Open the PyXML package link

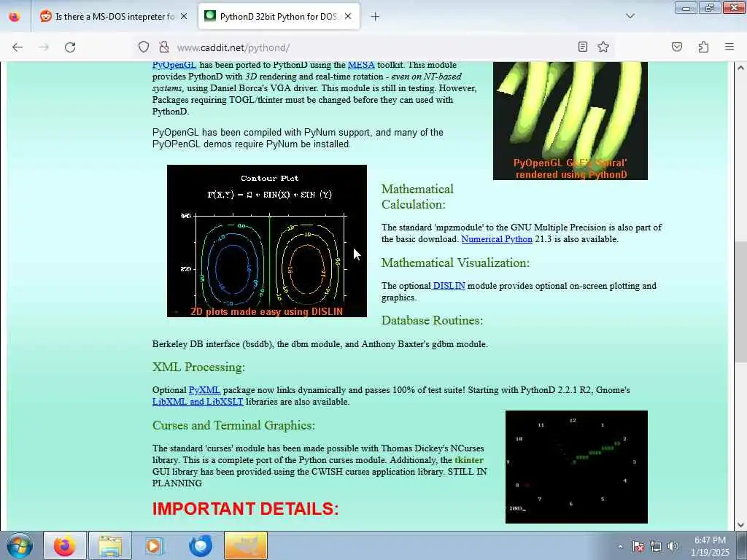tap(204, 390)
